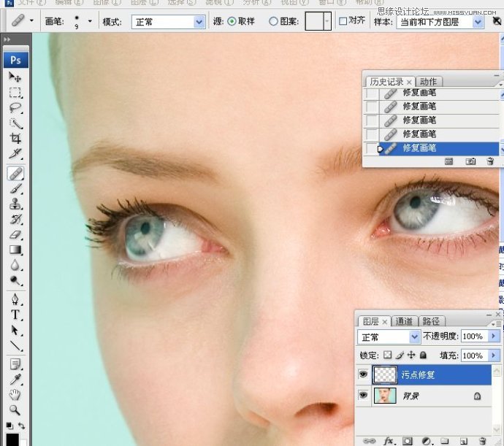Select the Slice tool

pos(15,154)
